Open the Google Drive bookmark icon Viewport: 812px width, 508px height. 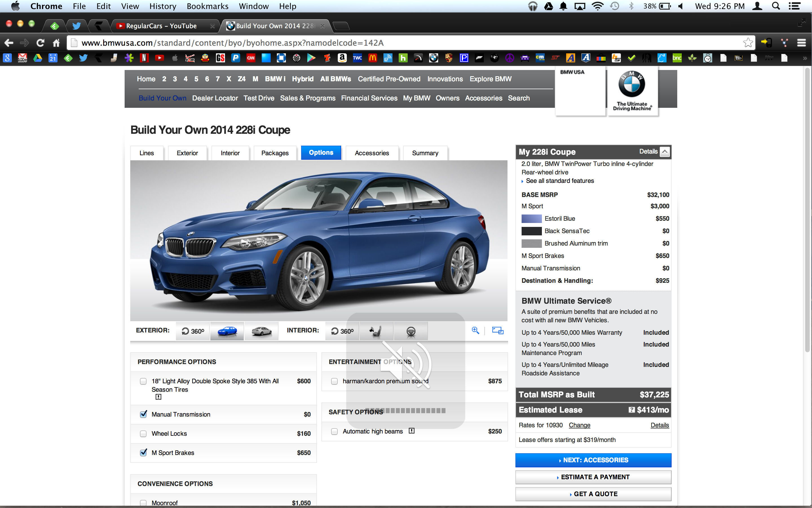click(37, 58)
